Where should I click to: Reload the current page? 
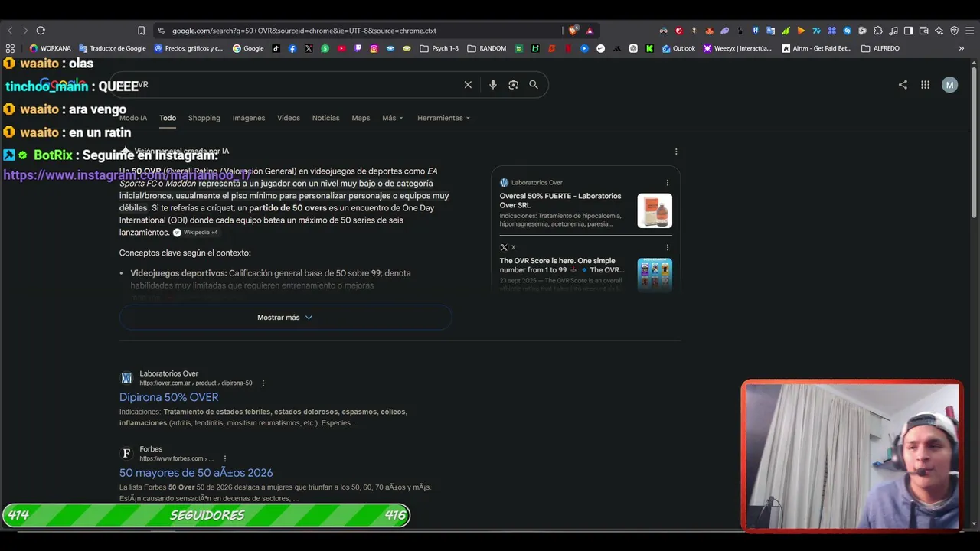tap(41, 31)
